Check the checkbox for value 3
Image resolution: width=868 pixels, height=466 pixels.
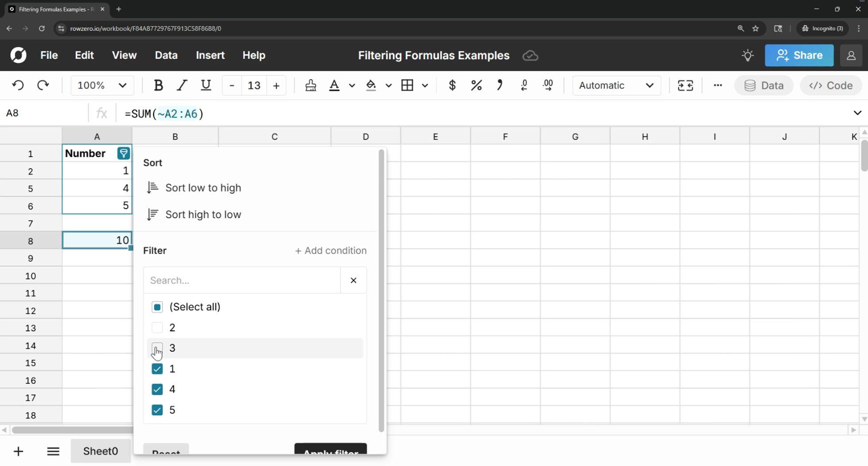[157, 348]
